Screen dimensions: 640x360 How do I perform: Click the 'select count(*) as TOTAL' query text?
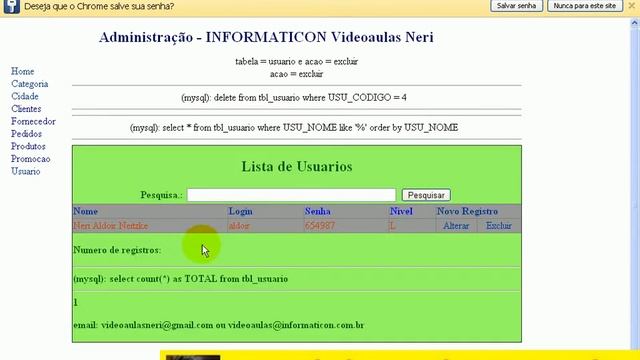(181, 279)
